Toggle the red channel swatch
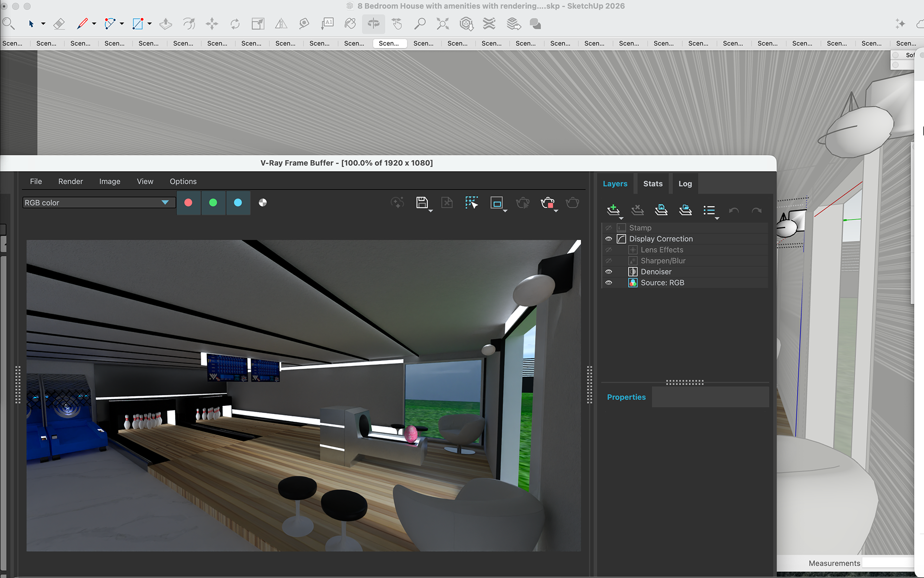The width and height of the screenshot is (924, 578). tap(188, 202)
